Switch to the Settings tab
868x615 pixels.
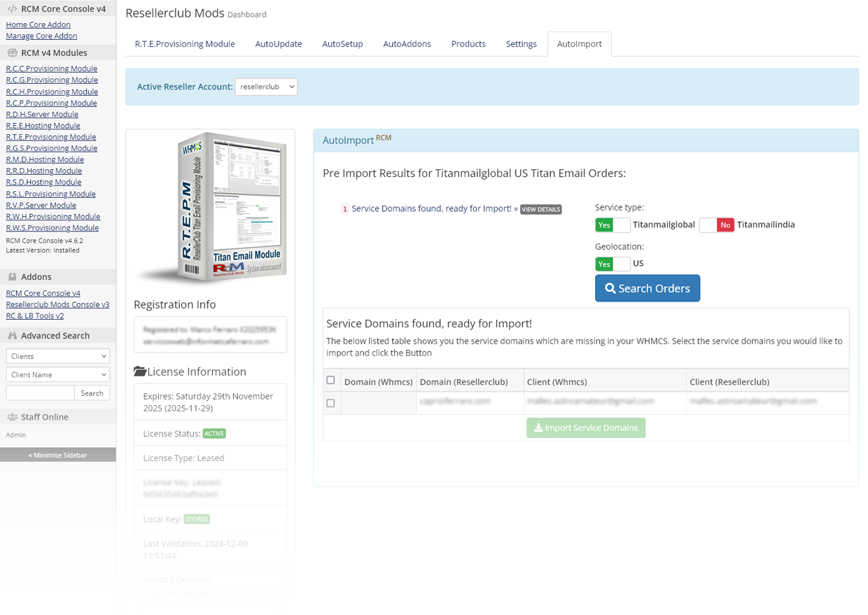(521, 43)
